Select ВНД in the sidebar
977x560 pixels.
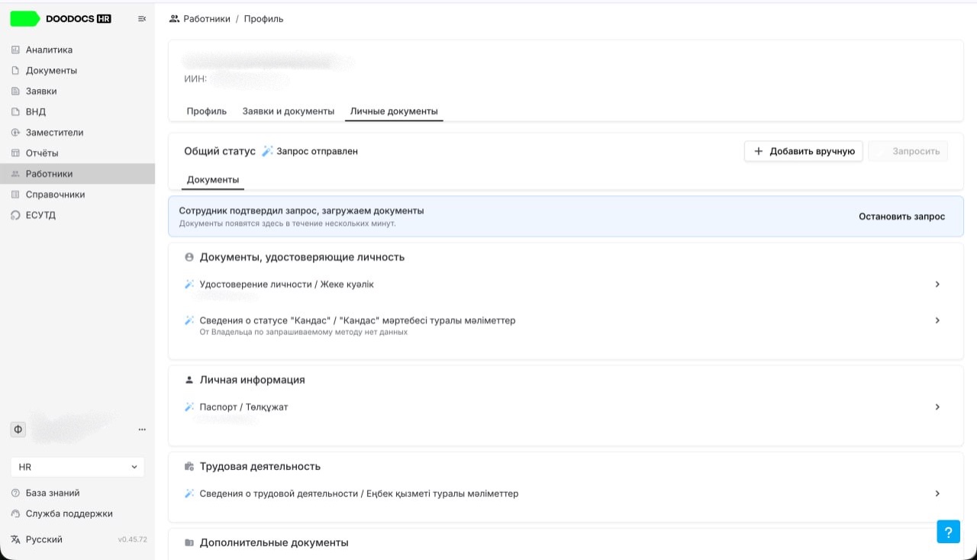[36, 111]
